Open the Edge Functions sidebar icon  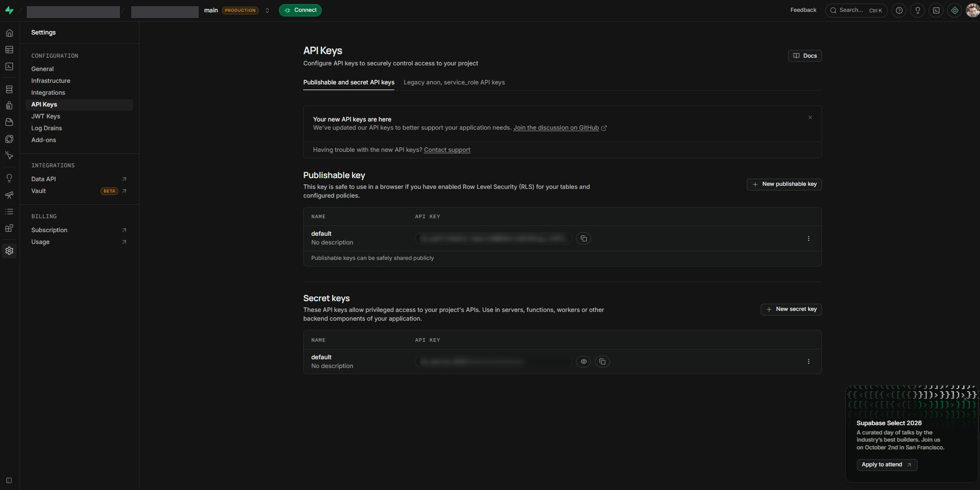click(x=9, y=139)
